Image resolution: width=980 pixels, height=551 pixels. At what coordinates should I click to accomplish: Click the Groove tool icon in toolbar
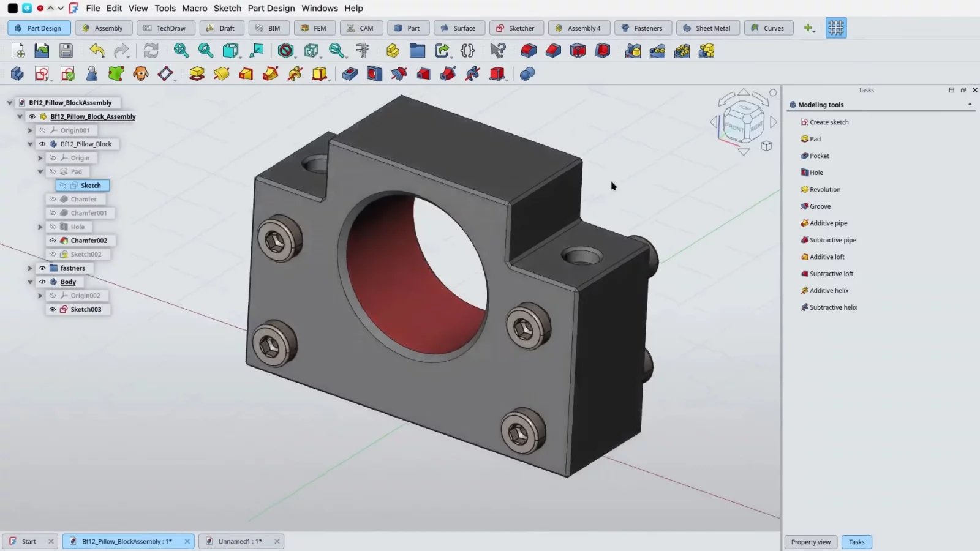399,74
